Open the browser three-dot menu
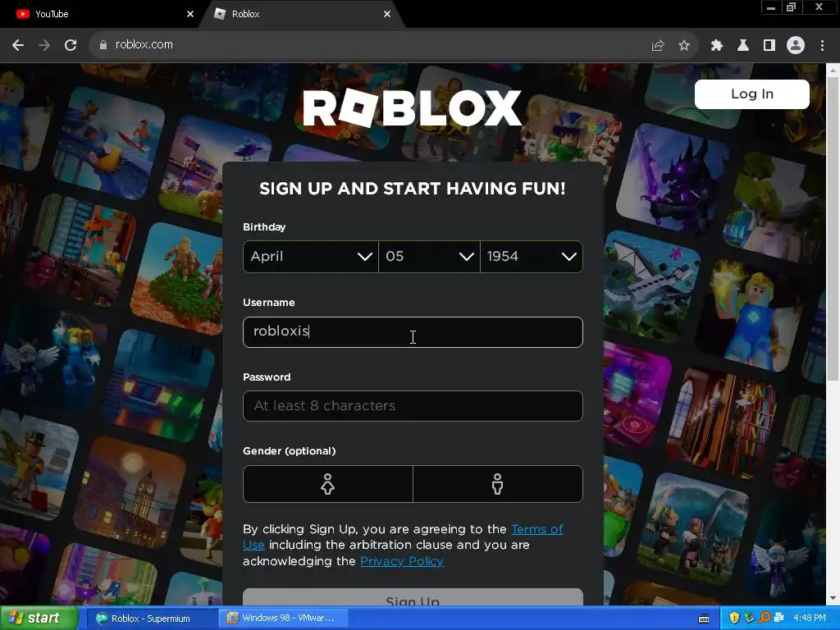Viewport: 840px width, 630px height. 822,46
